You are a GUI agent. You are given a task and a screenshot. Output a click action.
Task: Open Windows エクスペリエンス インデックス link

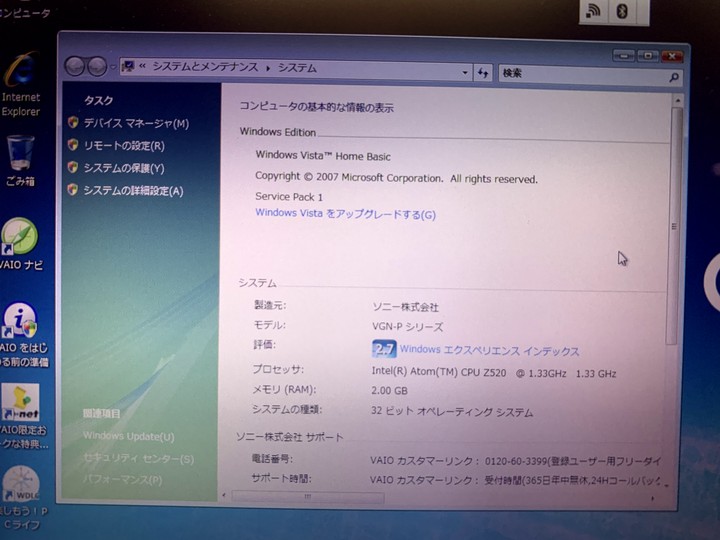tap(489, 350)
